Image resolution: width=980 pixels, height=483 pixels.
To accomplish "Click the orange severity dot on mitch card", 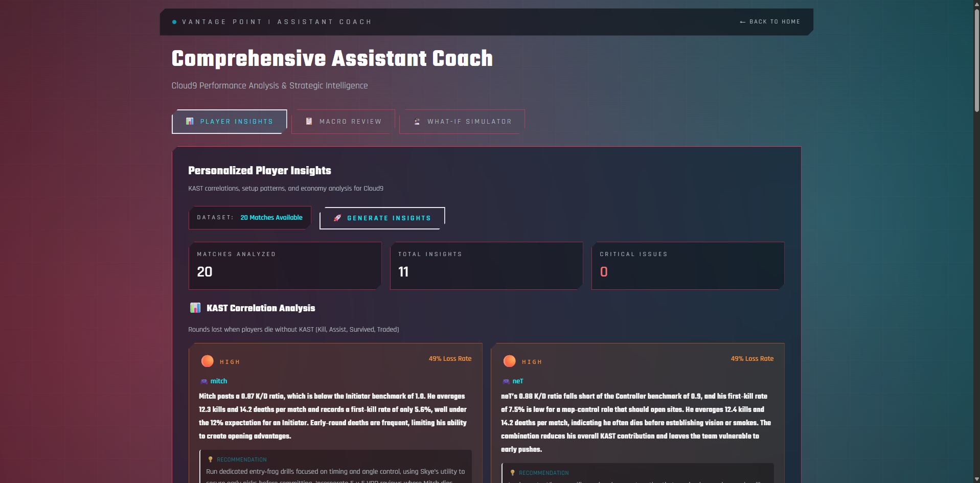I will point(208,361).
